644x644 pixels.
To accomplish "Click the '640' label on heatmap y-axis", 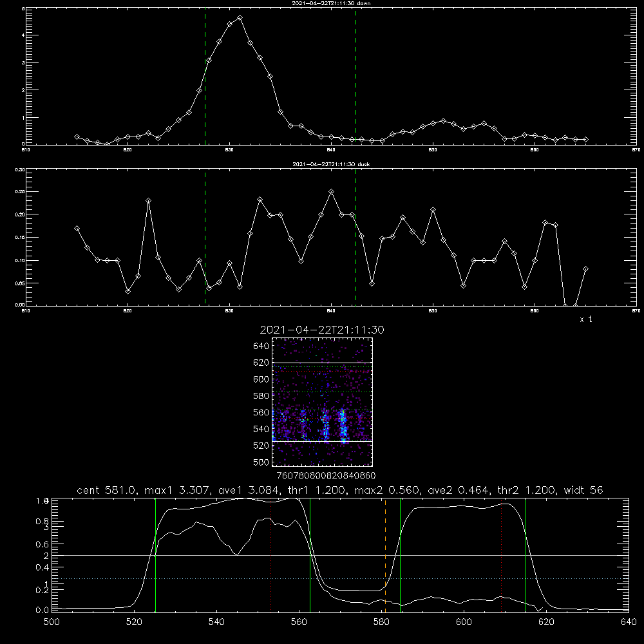I will click(x=261, y=346).
